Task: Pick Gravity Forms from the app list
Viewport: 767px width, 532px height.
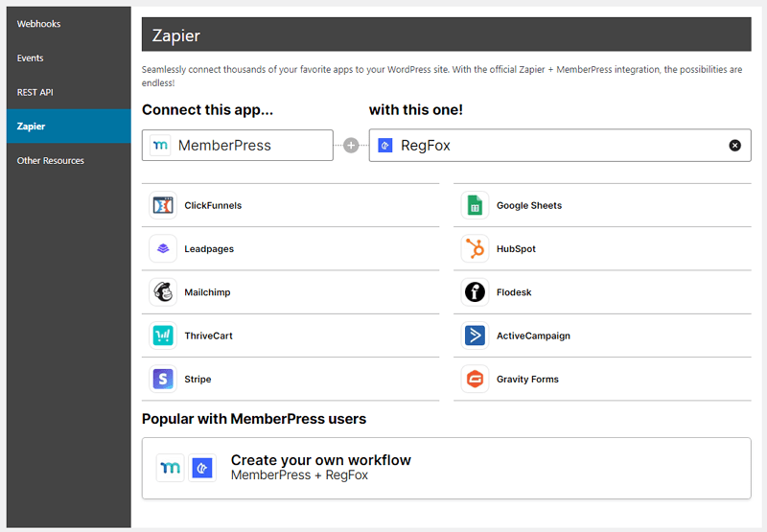Action: [x=602, y=379]
